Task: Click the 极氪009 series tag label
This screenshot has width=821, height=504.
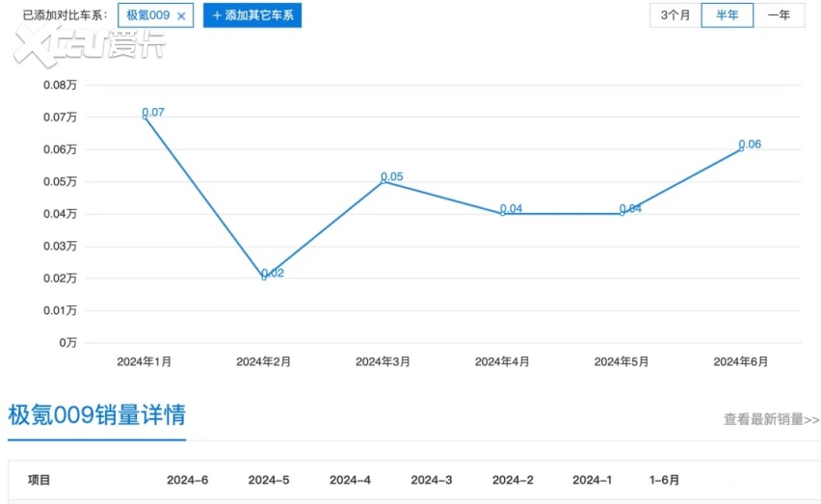Action: [147, 15]
